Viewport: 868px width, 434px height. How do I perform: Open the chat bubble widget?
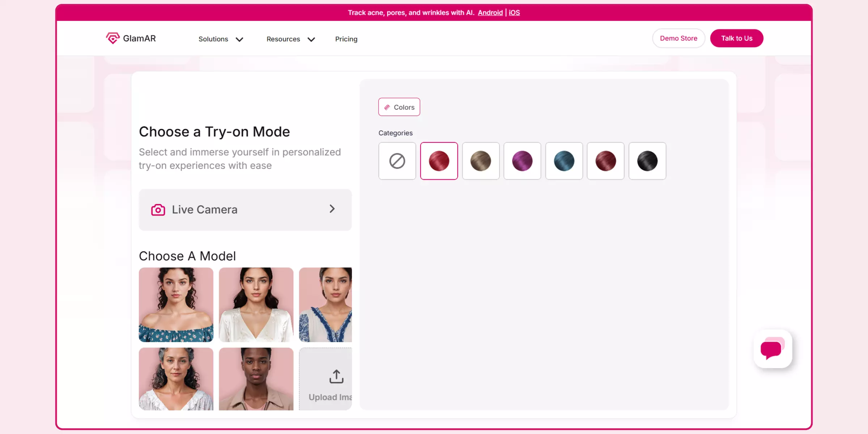click(773, 349)
